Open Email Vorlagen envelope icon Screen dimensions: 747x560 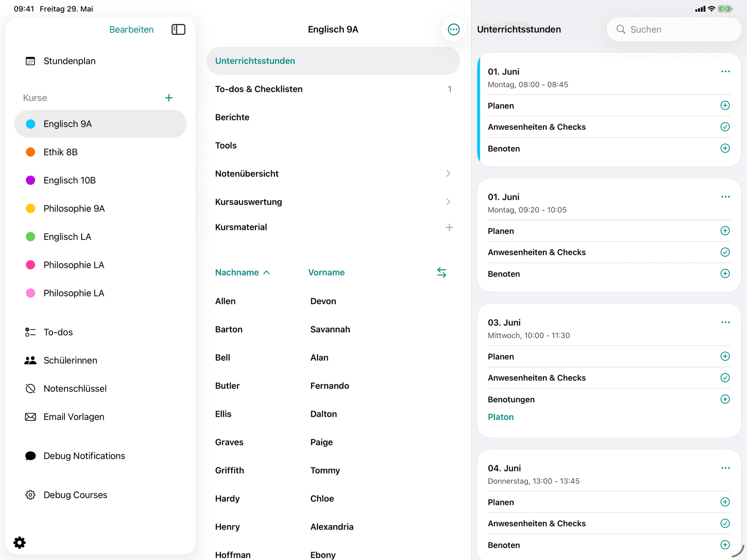[30, 417]
